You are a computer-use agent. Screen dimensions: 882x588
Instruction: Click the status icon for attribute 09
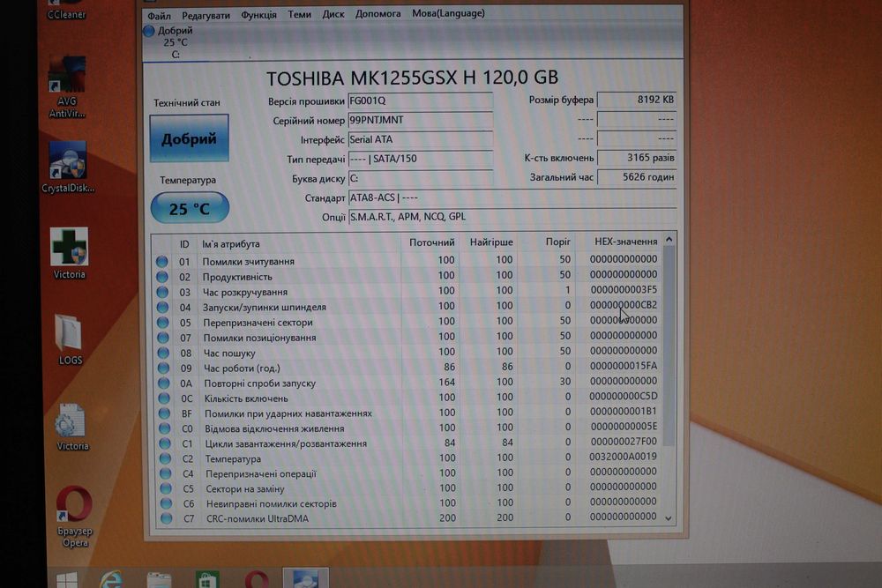(x=164, y=368)
